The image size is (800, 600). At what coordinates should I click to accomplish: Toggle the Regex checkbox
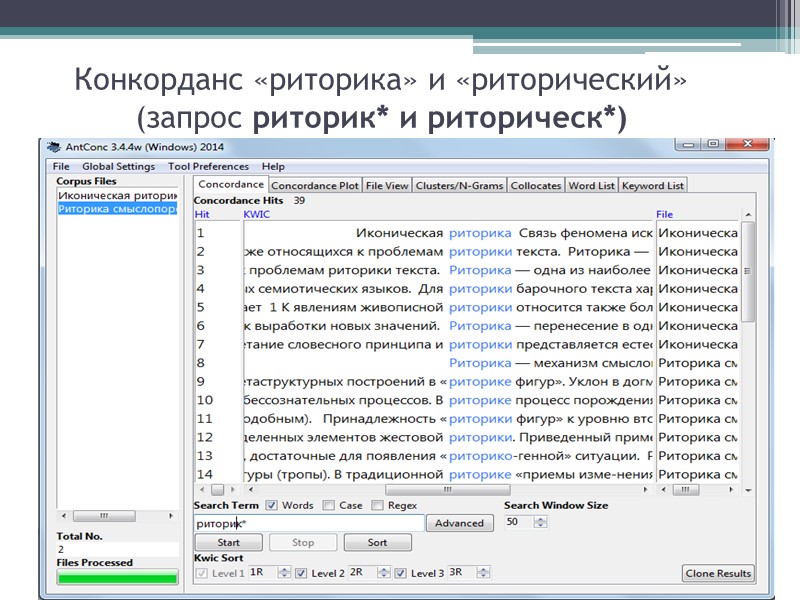pyautogui.click(x=377, y=505)
